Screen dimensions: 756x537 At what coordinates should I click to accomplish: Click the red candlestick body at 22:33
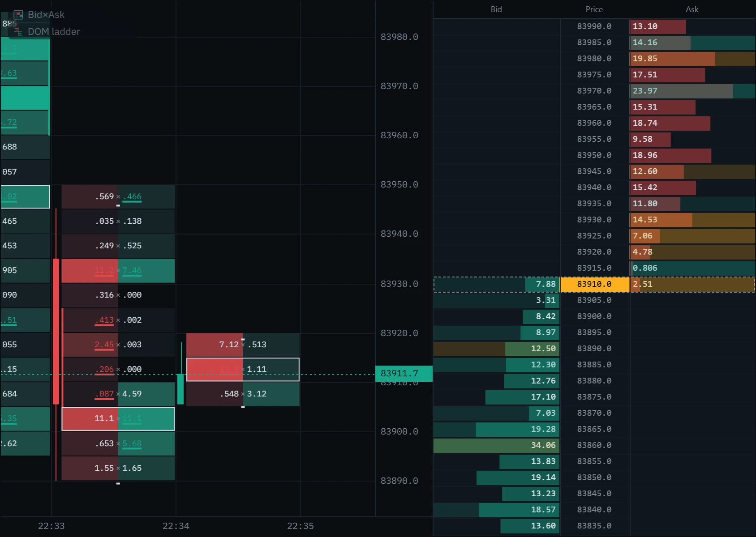point(56,332)
